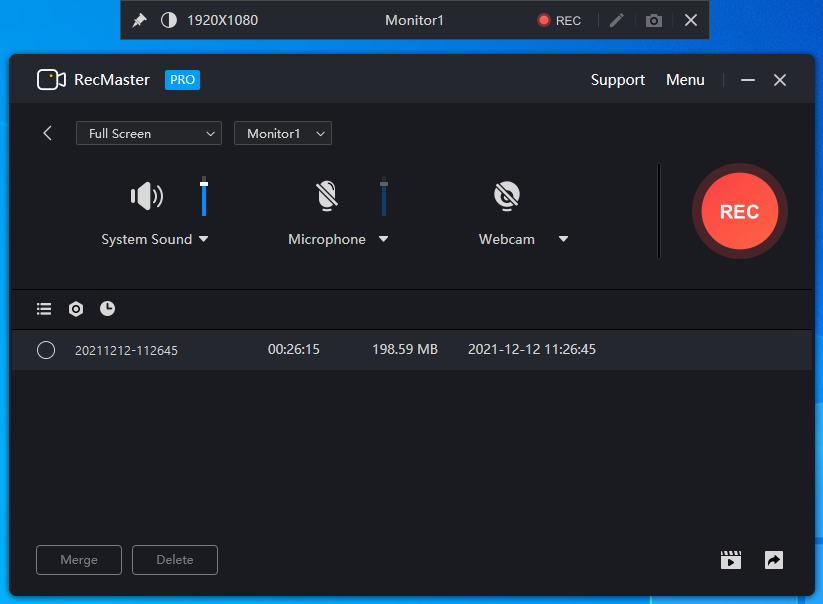Select the 20211212-112645 recording radio circle
This screenshot has width=823, height=604.
[46, 350]
